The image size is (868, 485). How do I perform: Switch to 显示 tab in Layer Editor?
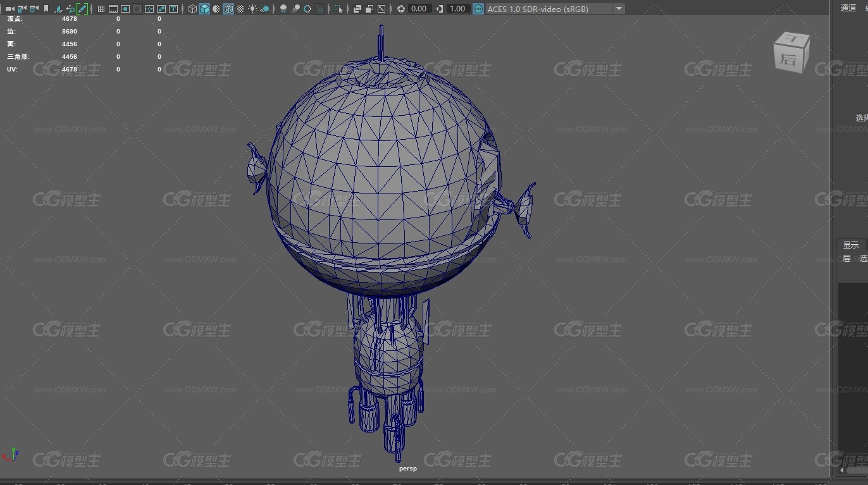(851, 245)
